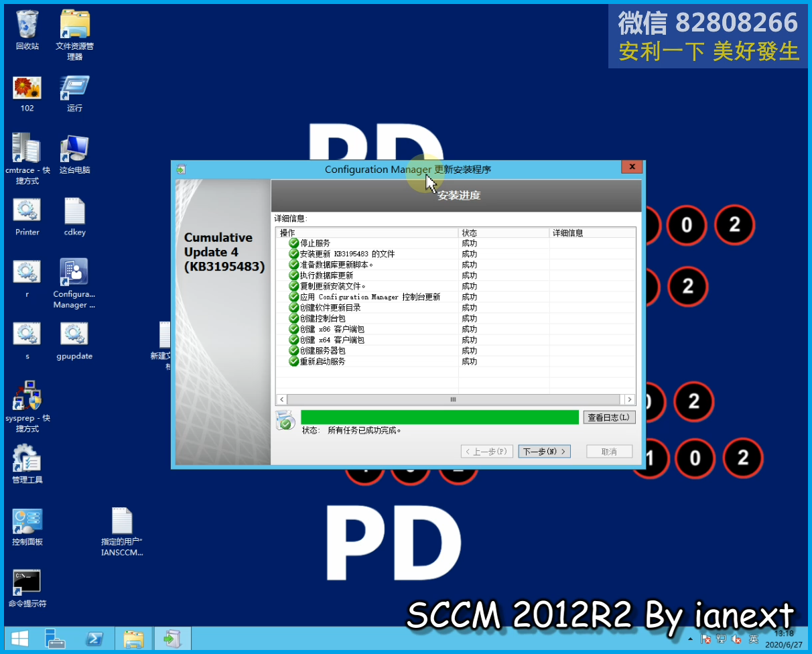Click the list's horizontal scrollbar right arrow
This screenshot has height=654, width=812.
tap(629, 399)
